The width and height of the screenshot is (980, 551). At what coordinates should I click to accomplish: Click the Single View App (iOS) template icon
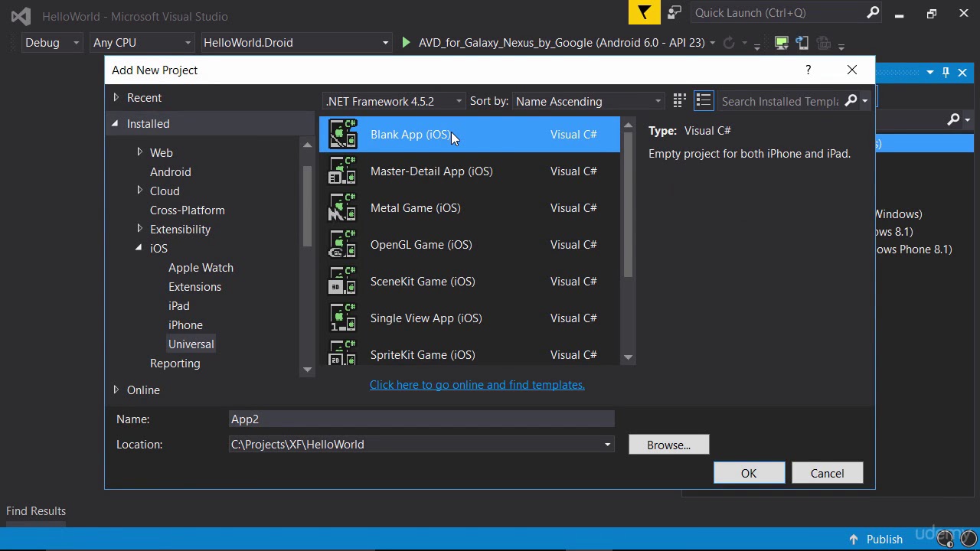click(342, 318)
